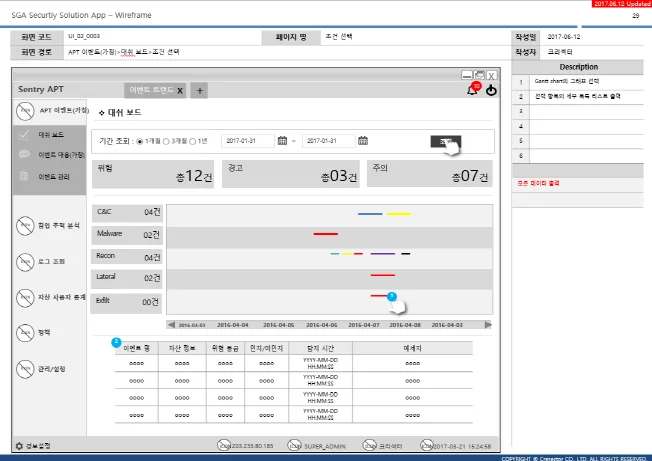This screenshot has height=461, width=652.
Task: Click the start date input field
Action: pyautogui.click(x=246, y=141)
